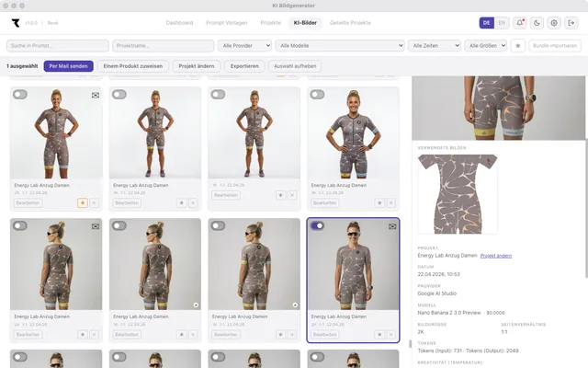The image size is (588, 368).
Task: Open the Alle Provider dropdown
Action: [x=244, y=46]
